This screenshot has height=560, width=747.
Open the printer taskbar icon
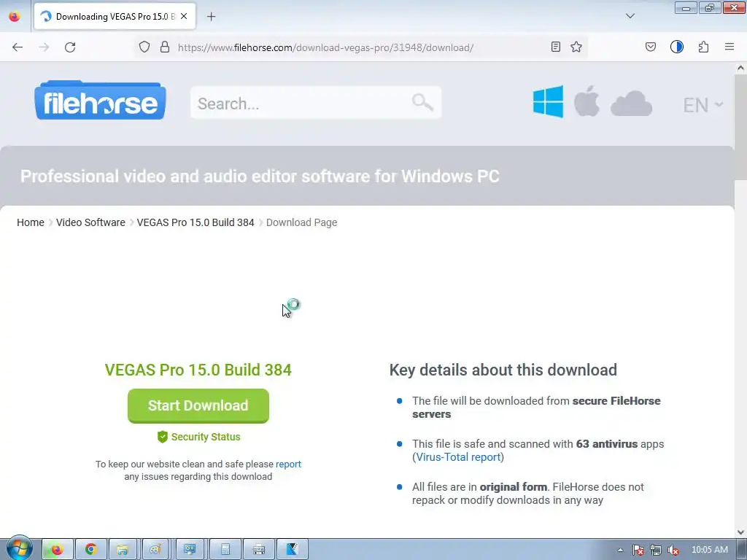259,550
